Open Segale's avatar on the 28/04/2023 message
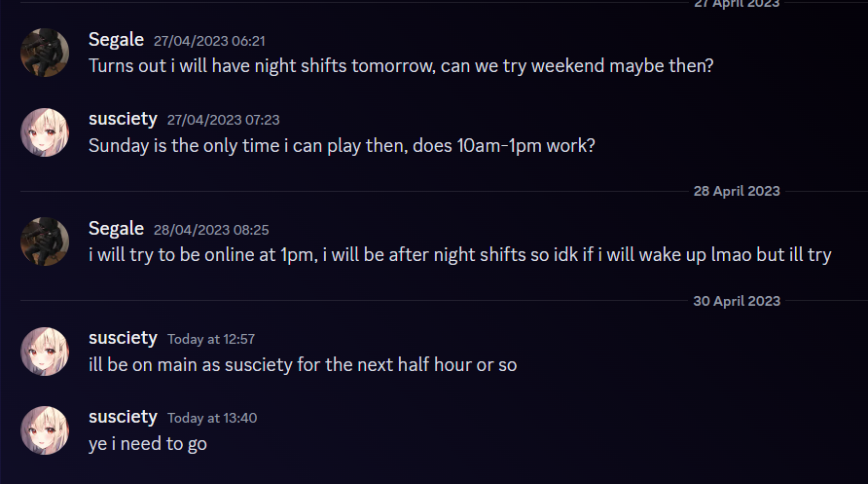Screen dimensions: 868x484 [45, 242]
